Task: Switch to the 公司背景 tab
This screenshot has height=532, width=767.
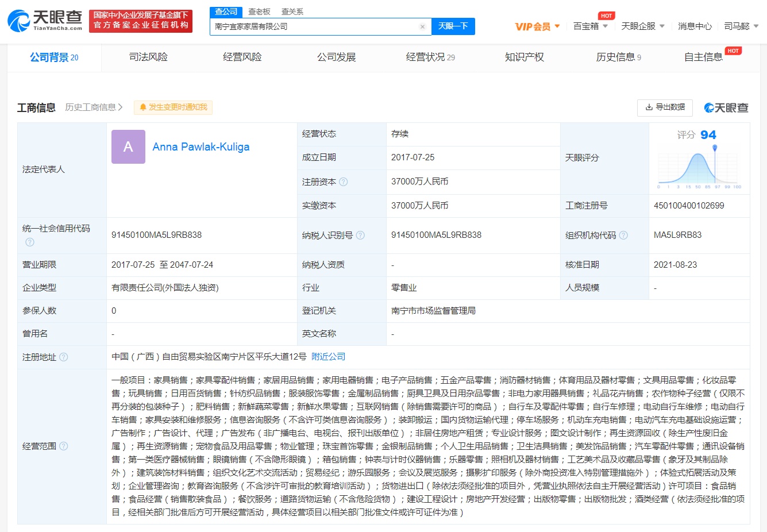Action: tap(54, 57)
